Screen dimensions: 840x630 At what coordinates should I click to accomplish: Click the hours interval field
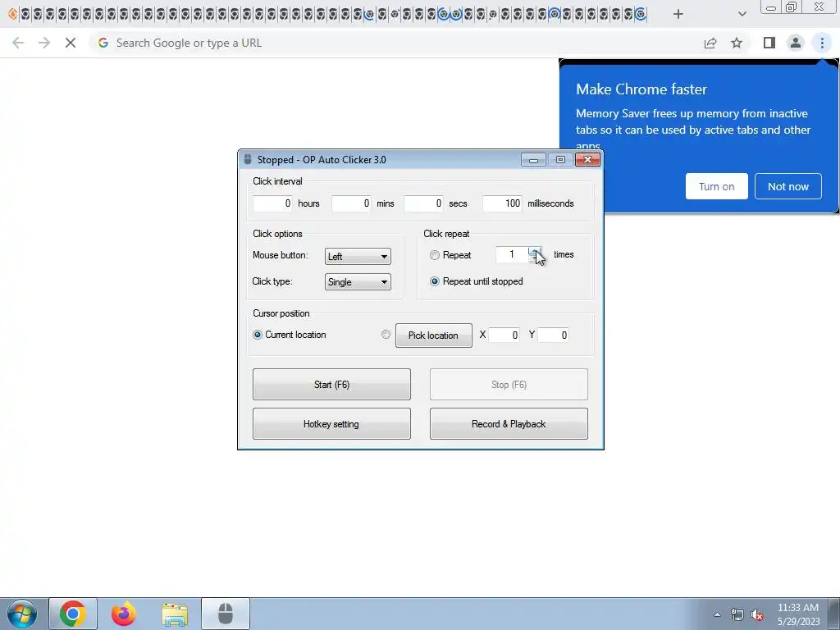pos(272,203)
